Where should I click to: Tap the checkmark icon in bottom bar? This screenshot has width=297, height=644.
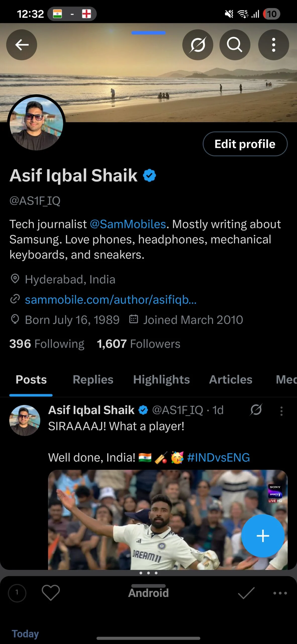(246, 593)
